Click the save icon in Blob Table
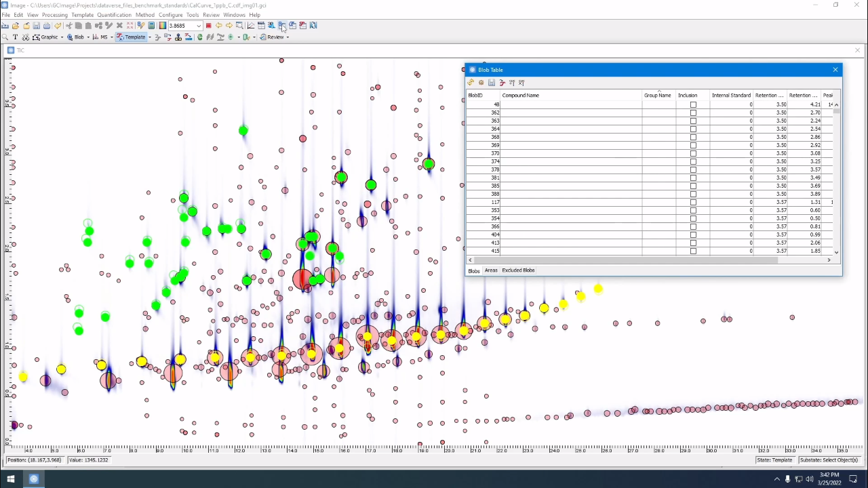This screenshot has width=868, height=488. click(x=492, y=83)
